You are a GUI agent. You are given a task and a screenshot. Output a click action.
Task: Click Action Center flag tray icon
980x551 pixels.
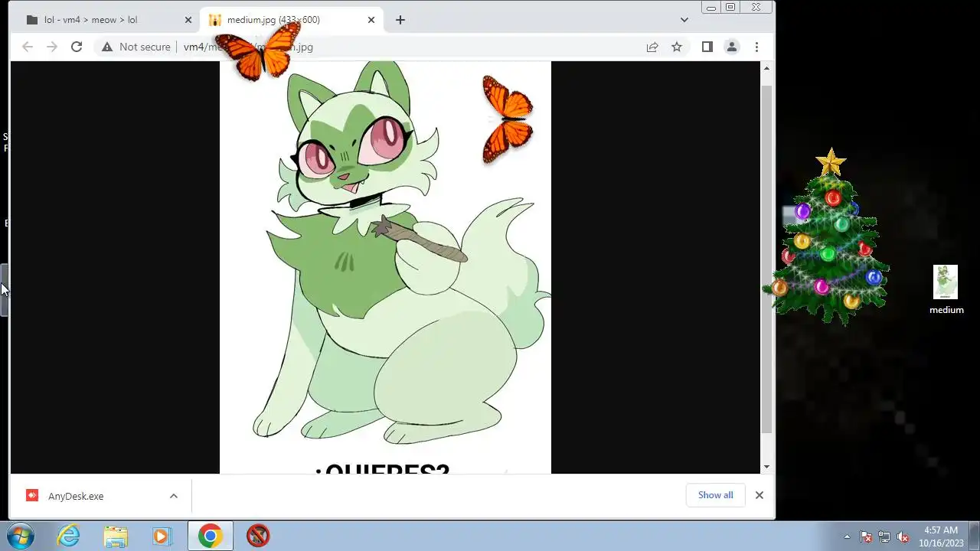(x=866, y=536)
